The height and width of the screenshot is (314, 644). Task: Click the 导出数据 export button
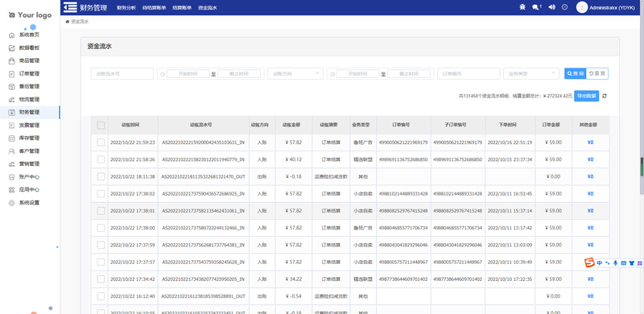pyautogui.click(x=587, y=96)
